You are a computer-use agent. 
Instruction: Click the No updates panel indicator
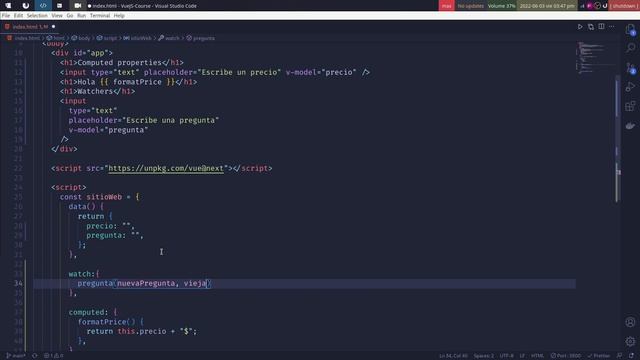pos(471,6)
